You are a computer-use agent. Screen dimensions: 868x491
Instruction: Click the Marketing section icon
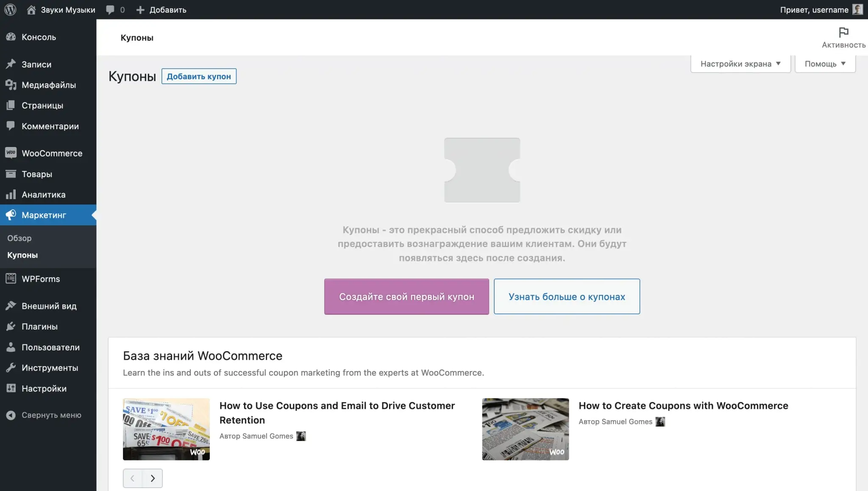click(x=11, y=214)
